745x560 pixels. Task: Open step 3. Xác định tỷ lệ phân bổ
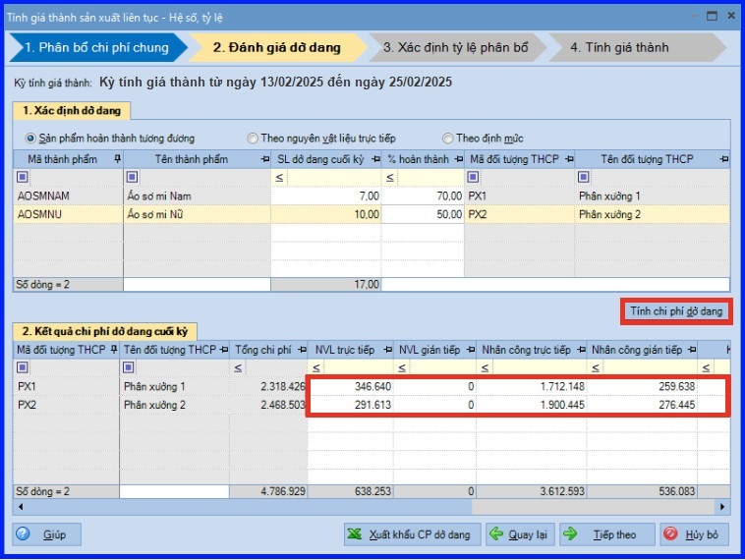(x=455, y=47)
